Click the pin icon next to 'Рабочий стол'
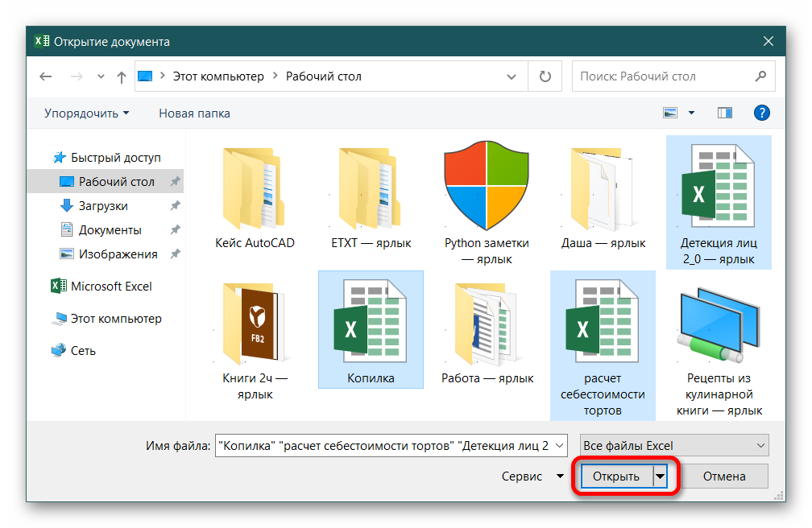This screenshot has height=528, width=812. [x=175, y=182]
